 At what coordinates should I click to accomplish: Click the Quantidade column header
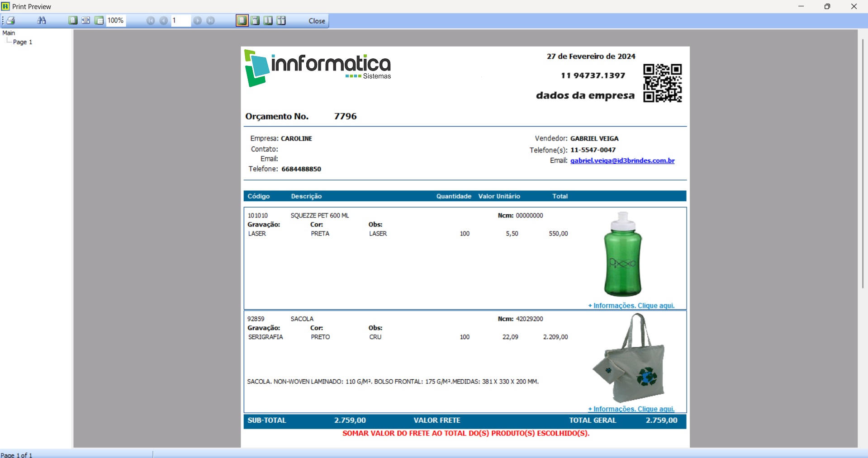coord(454,196)
